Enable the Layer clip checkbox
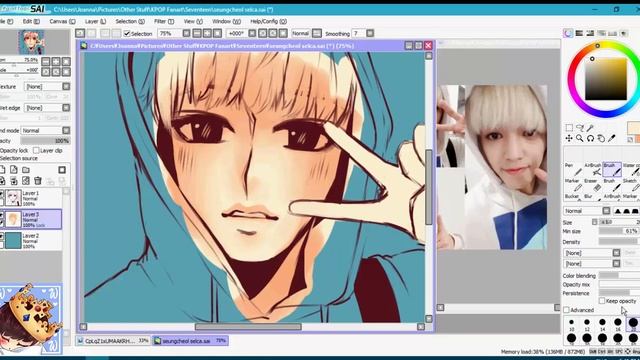 click(x=36, y=150)
